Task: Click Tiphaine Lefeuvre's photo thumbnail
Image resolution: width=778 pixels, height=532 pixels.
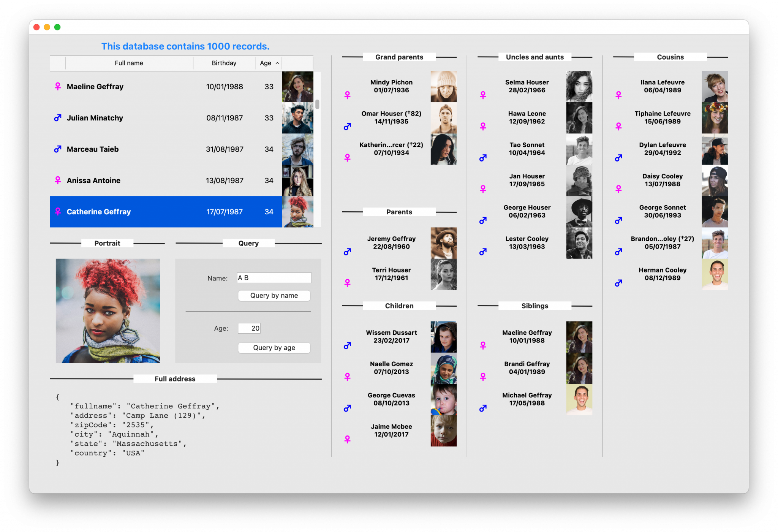Action: pyautogui.click(x=715, y=118)
